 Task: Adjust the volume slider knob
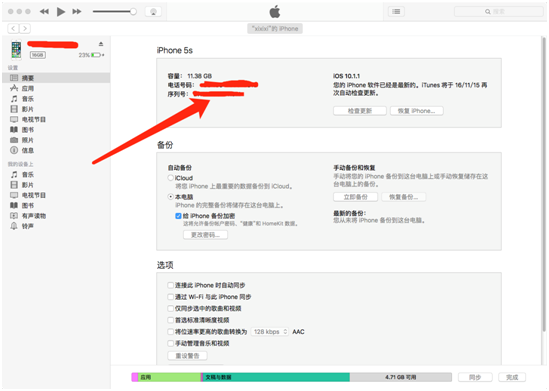point(133,12)
